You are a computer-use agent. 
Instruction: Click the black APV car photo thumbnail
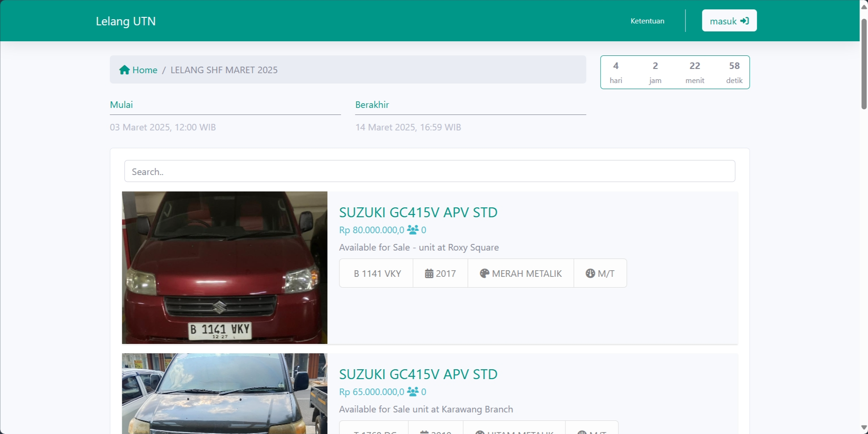point(224,394)
